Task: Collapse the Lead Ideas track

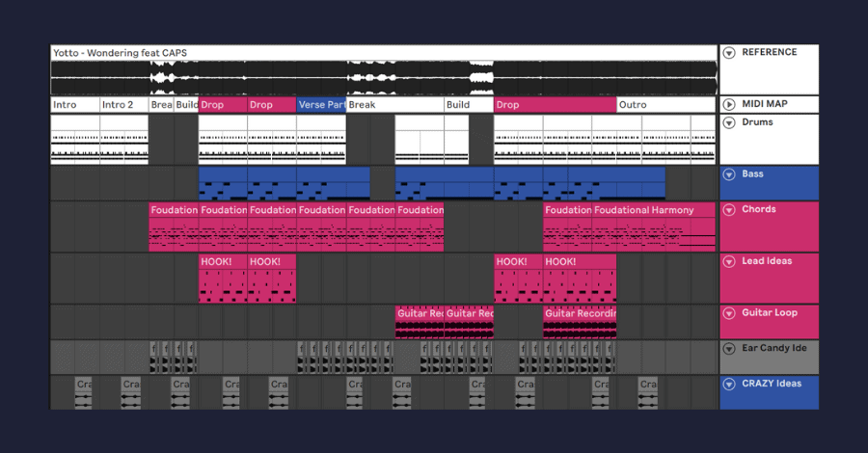Action: pos(729,261)
